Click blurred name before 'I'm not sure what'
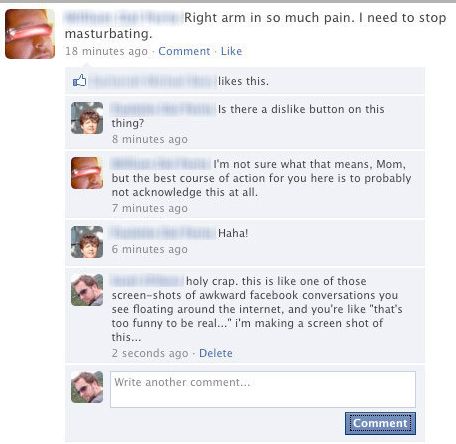The width and height of the screenshot is (456, 444). (x=161, y=164)
